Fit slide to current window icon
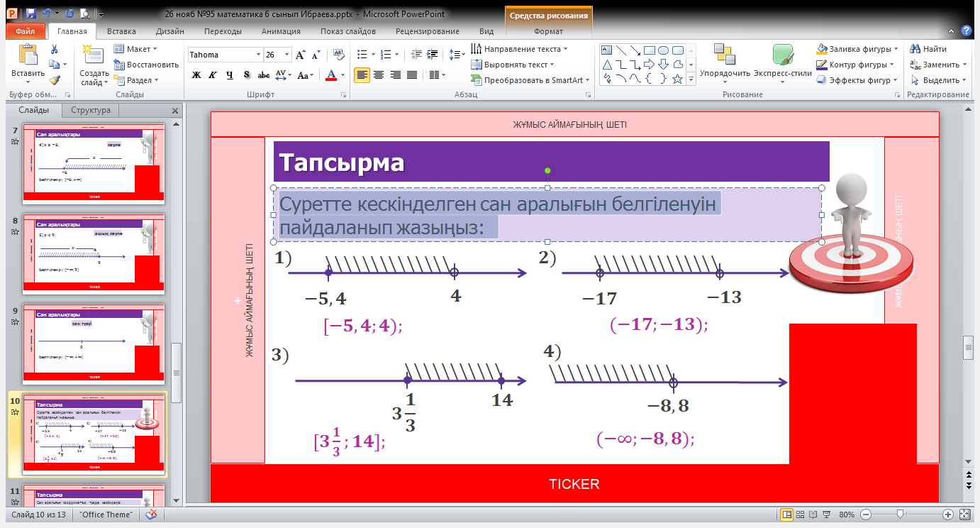Viewport: 980px width, 528px height. (964, 514)
